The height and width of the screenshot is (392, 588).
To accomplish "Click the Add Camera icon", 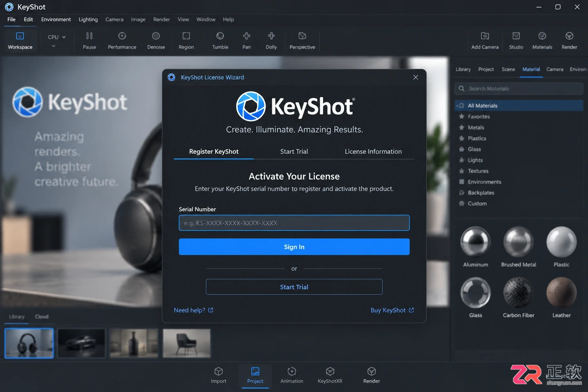I will (485, 36).
